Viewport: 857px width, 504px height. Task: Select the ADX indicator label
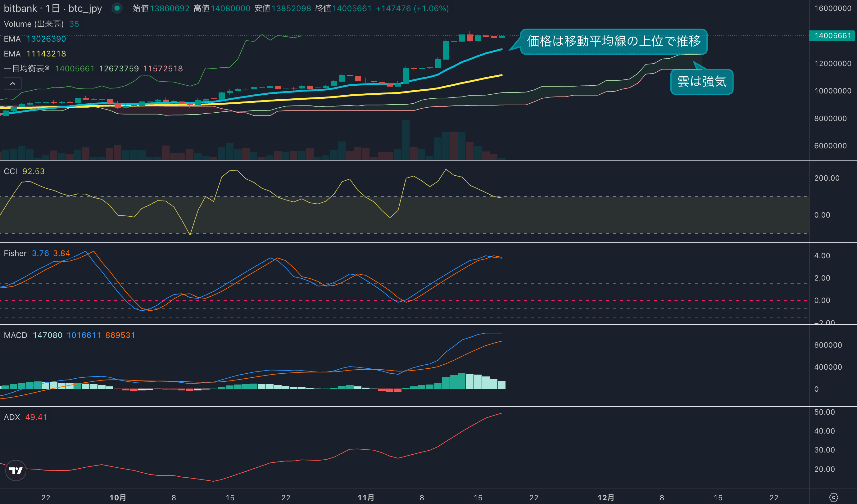pyautogui.click(x=12, y=417)
